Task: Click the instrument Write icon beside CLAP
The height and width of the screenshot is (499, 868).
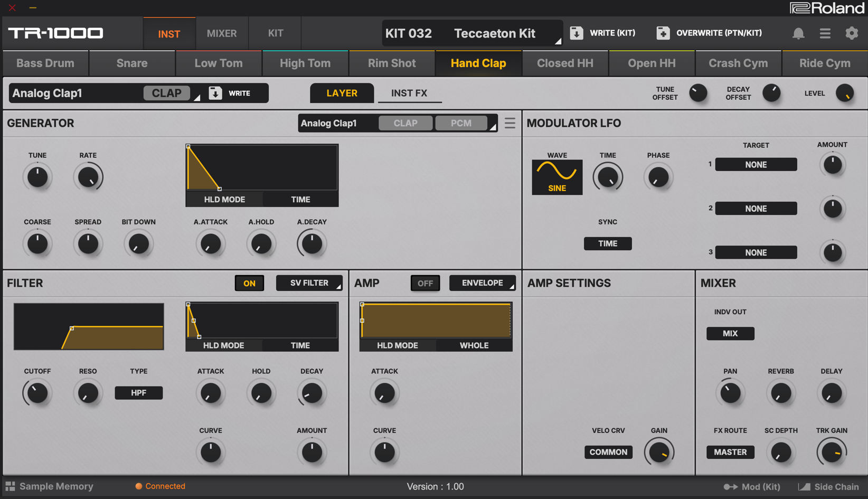Action: [x=215, y=93]
